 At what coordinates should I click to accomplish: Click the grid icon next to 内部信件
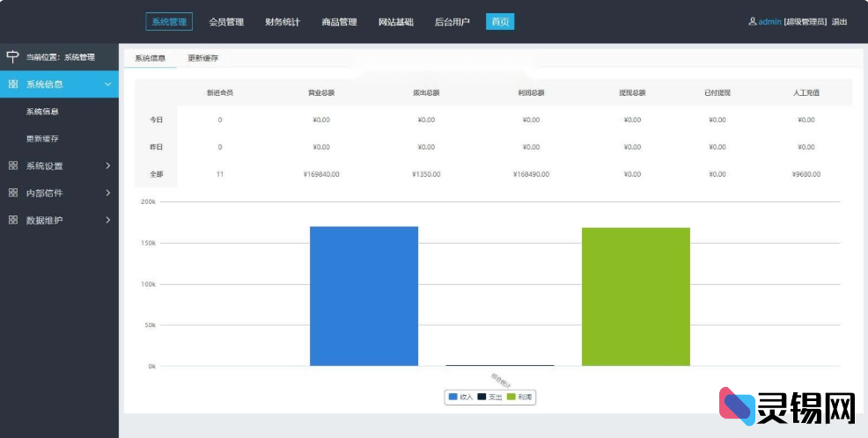tap(13, 193)
